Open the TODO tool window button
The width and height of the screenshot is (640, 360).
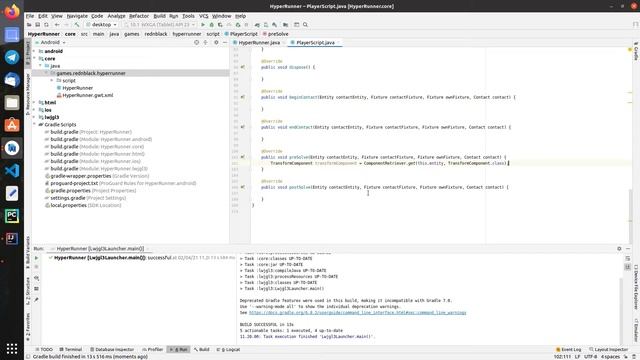44,349
